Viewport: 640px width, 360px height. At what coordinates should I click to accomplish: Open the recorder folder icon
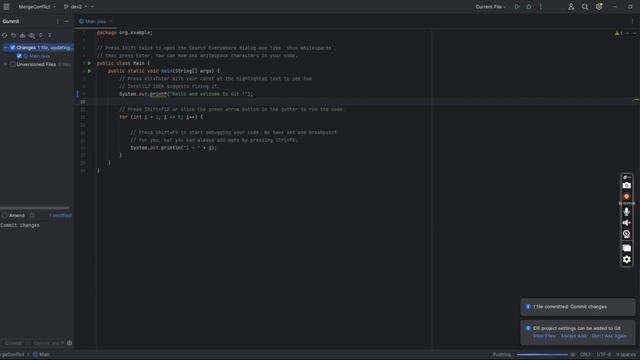point(627,248)
